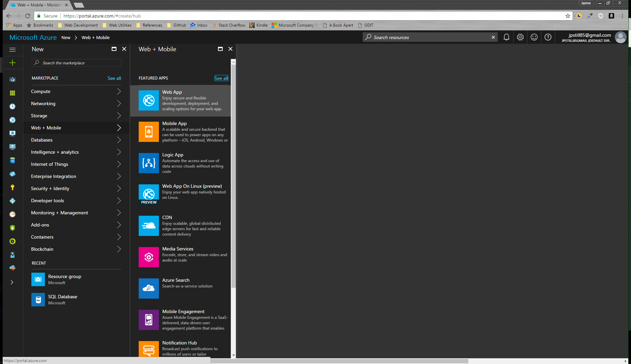Click See all next to Marketplace

114,78
